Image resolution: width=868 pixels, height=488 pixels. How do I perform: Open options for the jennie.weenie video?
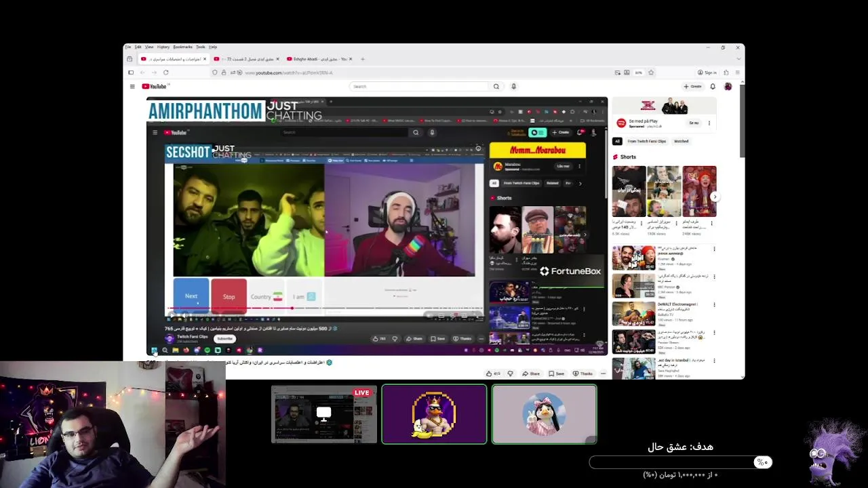pyautogui.click(x=714, y=249)
